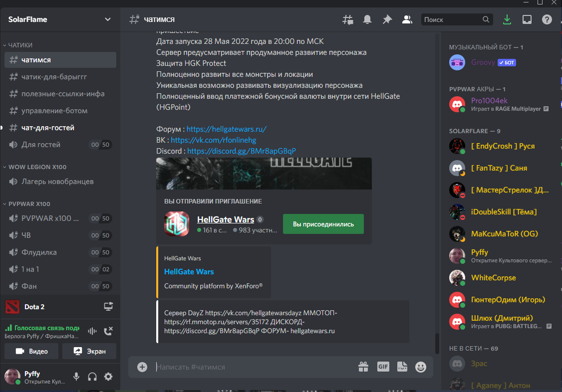The width and height of the screenshot is (562, 392).
Task: Click the Вы присоединились button
Action: (x=323, y=224)
